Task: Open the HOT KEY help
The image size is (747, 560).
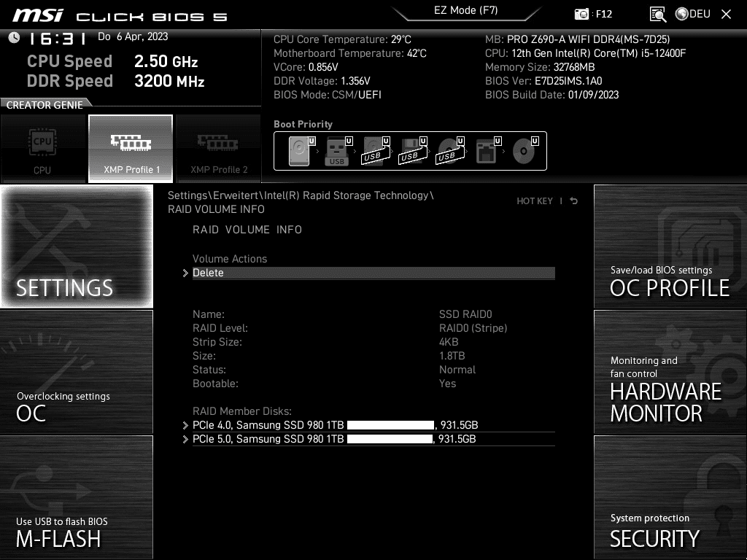Action: (535, 201)
